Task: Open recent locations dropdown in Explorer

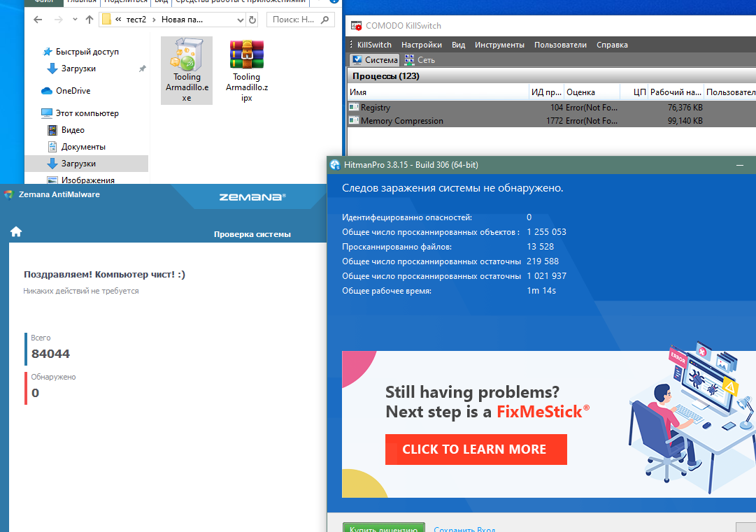Action: [x=75, y=20]
